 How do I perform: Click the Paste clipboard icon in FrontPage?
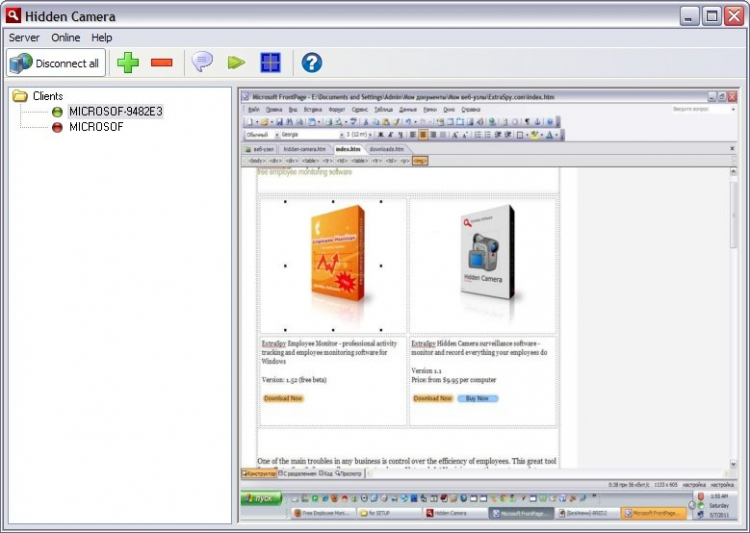tap(386, 122)
